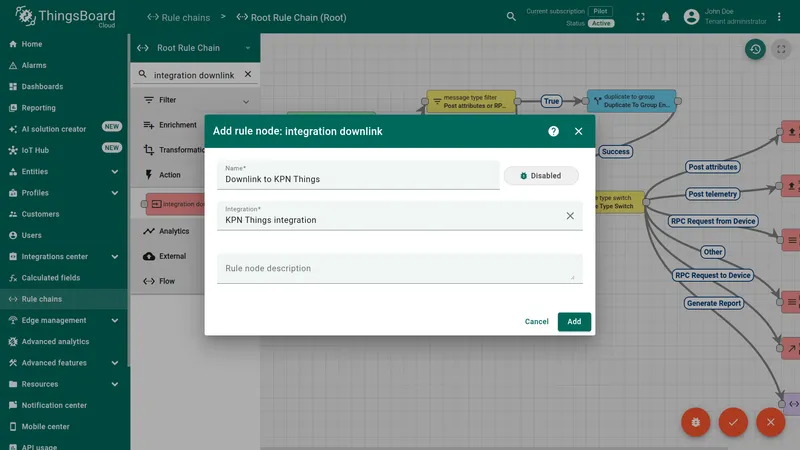This screenshot has width=800, height=450.
Task: Click the RPC Request from Device label
Action: pos(713,221)
